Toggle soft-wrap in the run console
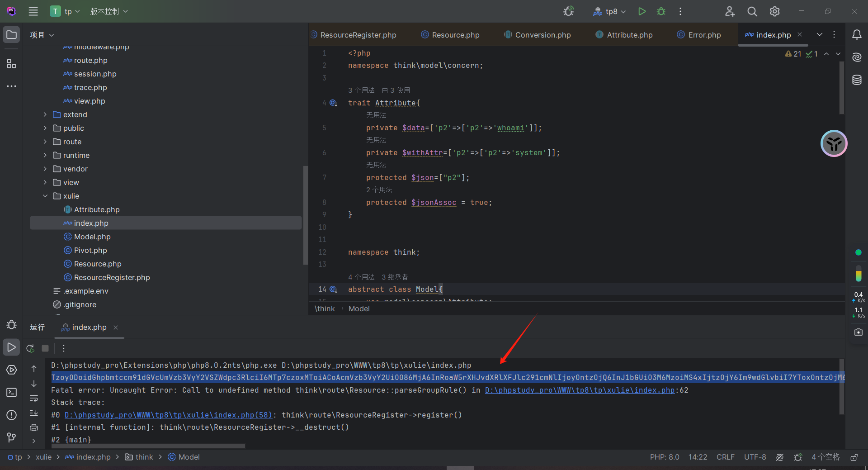868x470 pixels. (x=34, y=399)
